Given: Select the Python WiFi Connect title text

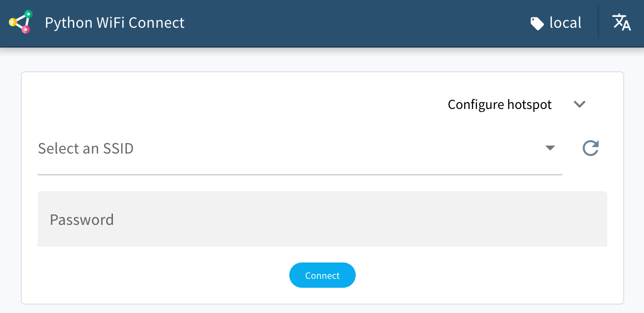Looking at the screenshot, I should tap(114, 22).
